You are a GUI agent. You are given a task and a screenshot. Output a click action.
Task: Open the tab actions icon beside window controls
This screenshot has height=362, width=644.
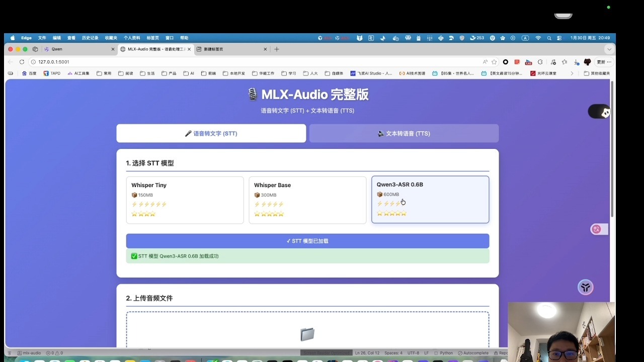(35, 49)
